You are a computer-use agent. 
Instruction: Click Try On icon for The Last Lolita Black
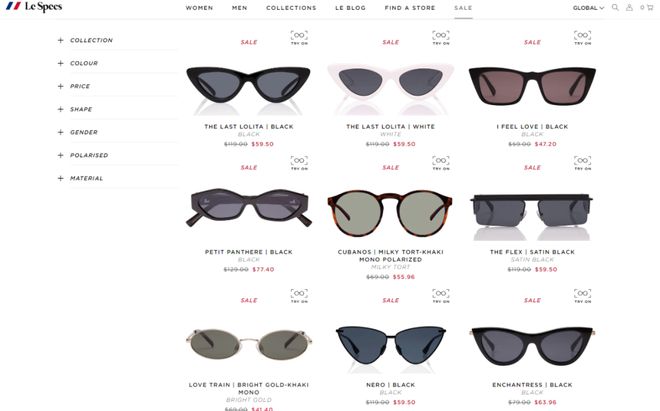299,38
